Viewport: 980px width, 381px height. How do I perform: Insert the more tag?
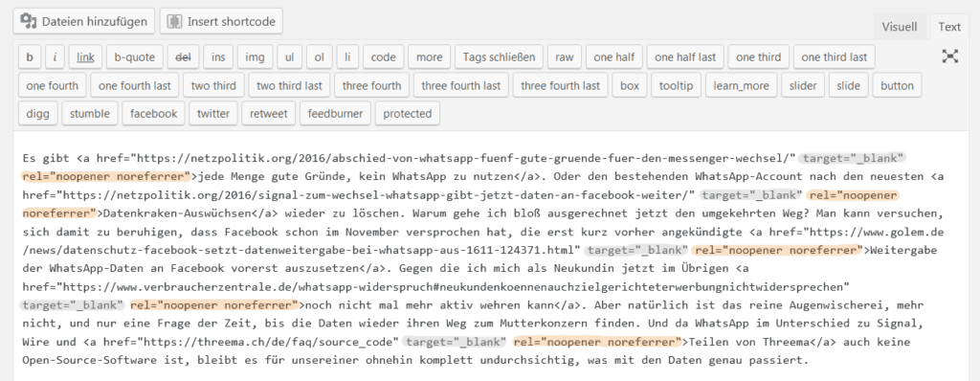click(430, 56)
